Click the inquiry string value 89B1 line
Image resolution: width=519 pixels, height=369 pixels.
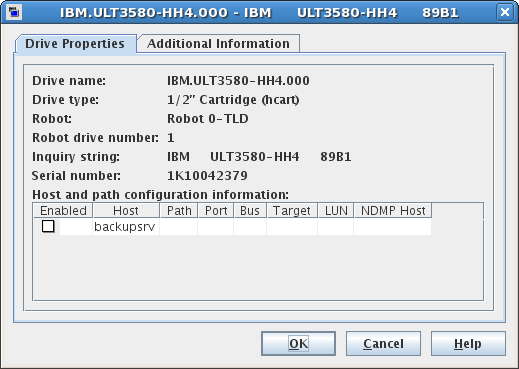(x=259, y=157)
